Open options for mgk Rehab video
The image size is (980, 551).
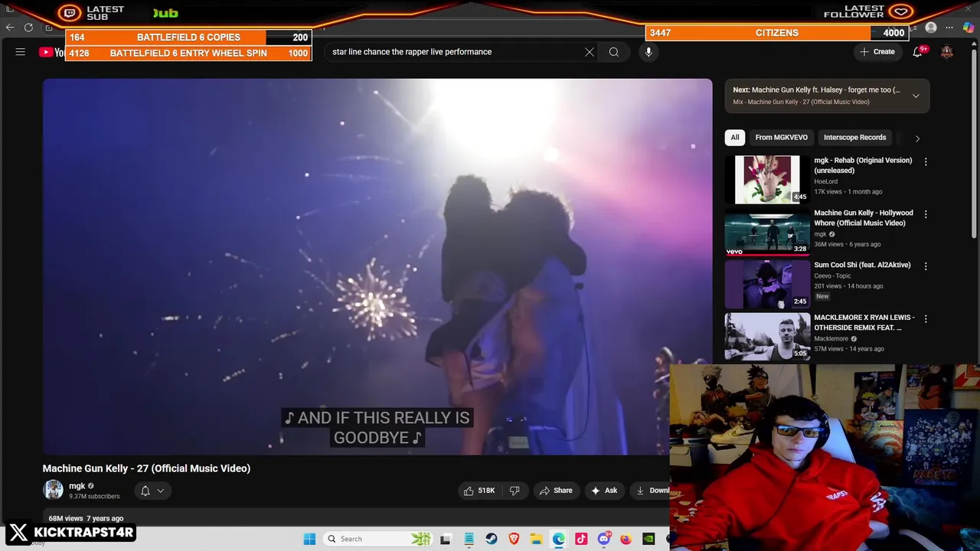pos(926,161)
